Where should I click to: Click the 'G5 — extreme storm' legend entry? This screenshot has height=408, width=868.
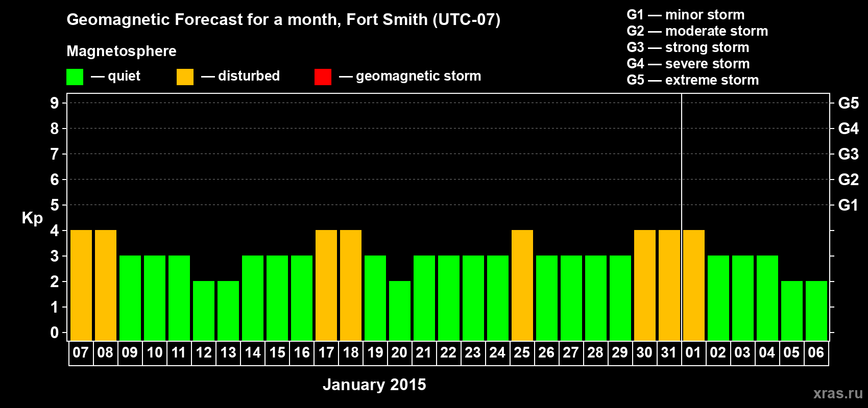point(693,80)
